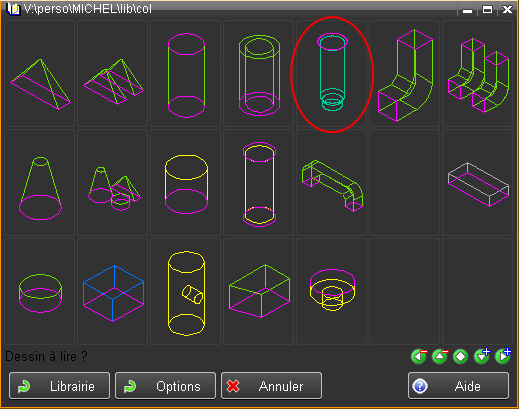The height and width of the screenshot is (409, 519).
Task: Select the short green flat cylinder thumbnail
Action: 40,292
